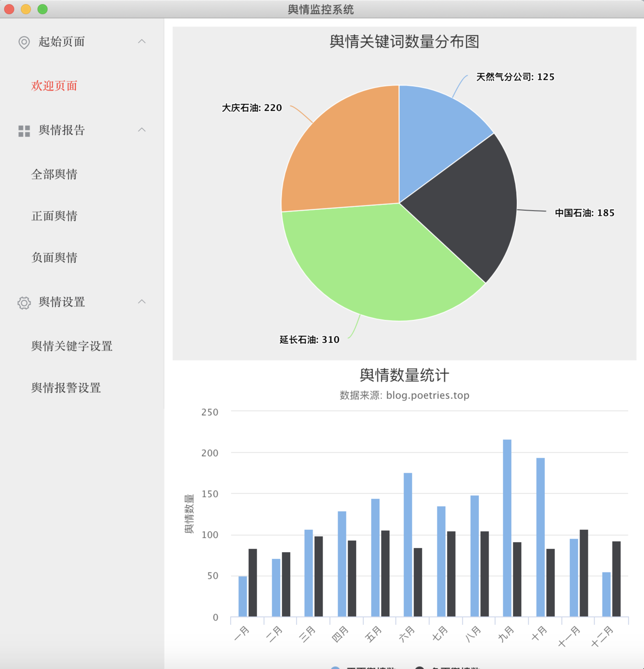Close the 舆情监控系统 window with the red button

pos(9,9)
